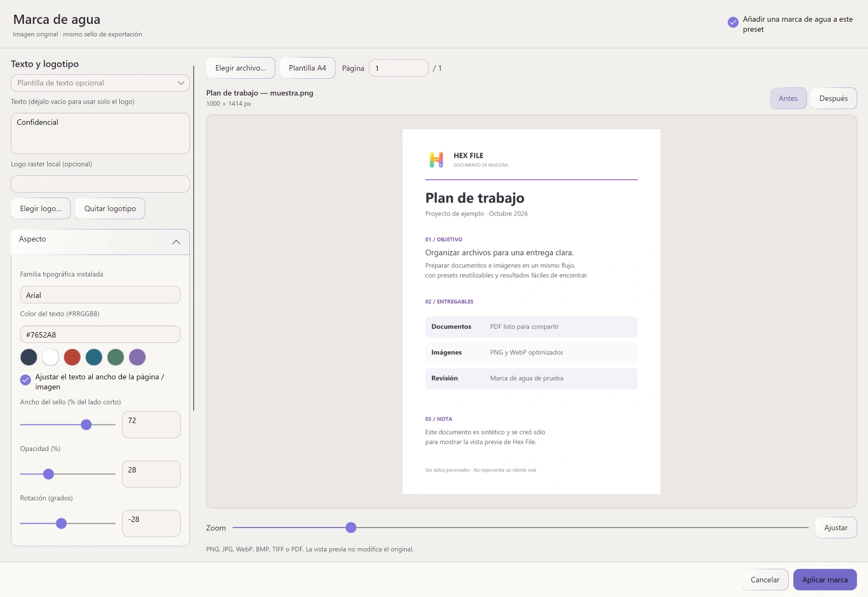Click the Zoom slider handle
This screenshot has height=597, width=868.
[x=351, y=528]
